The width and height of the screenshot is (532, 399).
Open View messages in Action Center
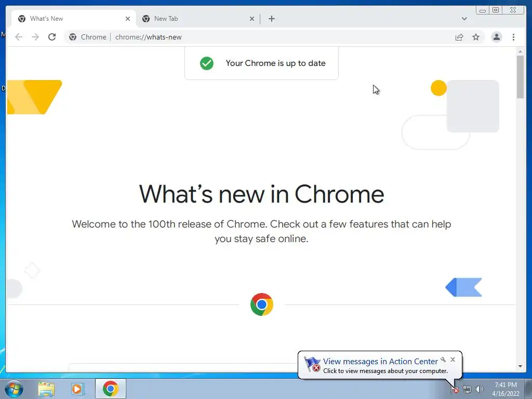(380, 362)
